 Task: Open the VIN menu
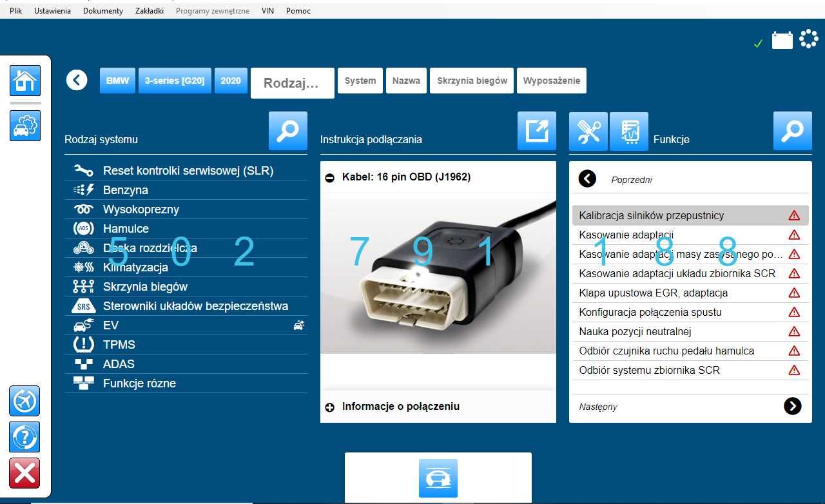coord(267,11)
